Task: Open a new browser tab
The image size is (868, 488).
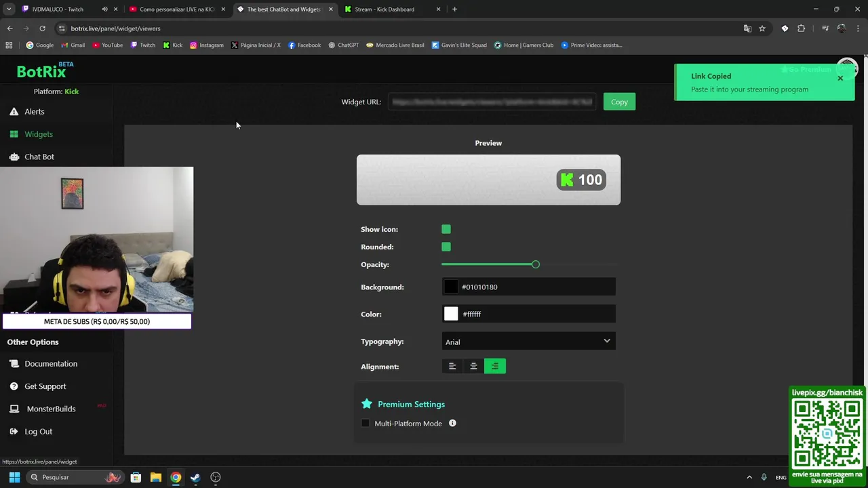Action: 454,9
